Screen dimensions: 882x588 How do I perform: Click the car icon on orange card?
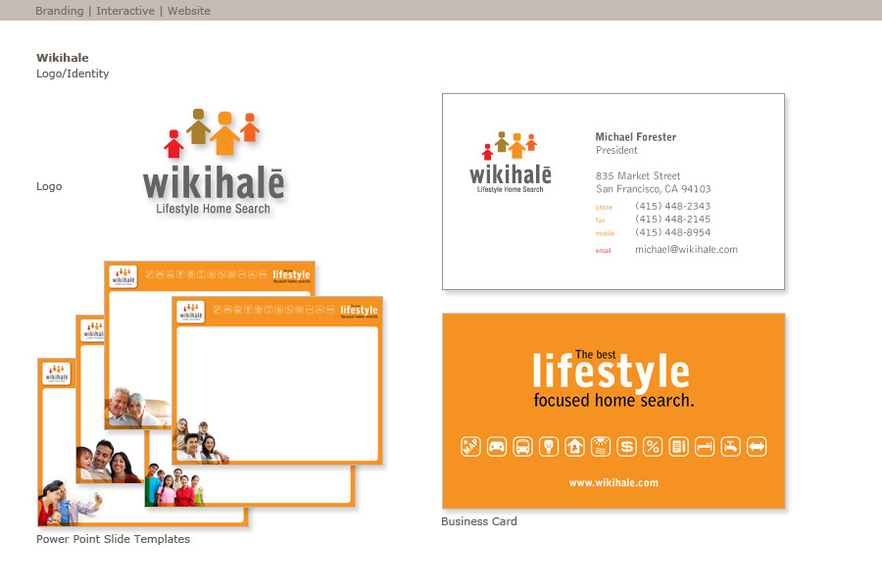point(497,447)
